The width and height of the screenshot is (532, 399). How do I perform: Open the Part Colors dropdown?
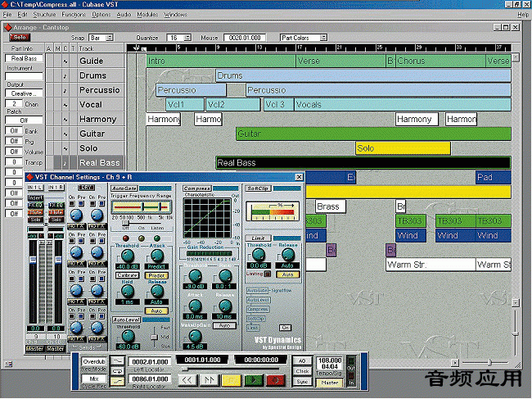[x=304, y=38]
